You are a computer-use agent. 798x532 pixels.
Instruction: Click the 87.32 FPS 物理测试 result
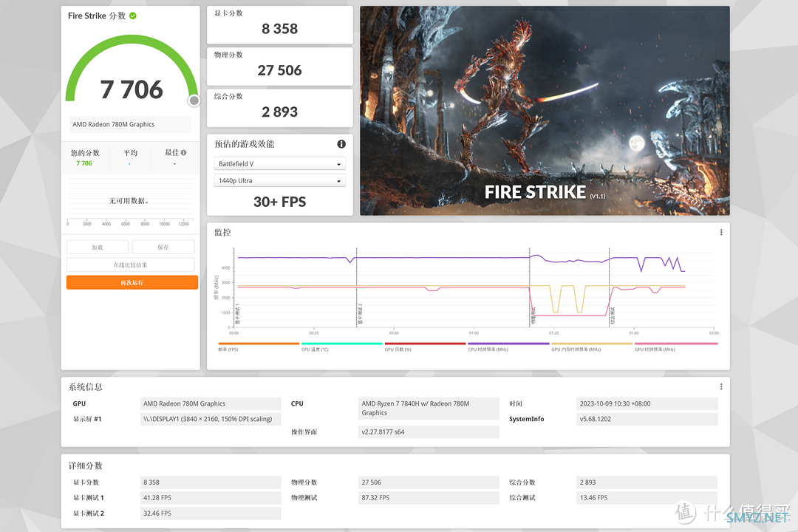[429, 498]
